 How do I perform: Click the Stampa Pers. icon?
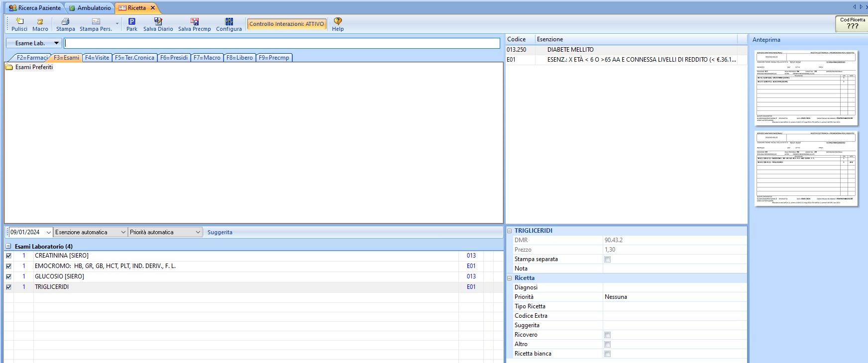(x=96, y=24)
